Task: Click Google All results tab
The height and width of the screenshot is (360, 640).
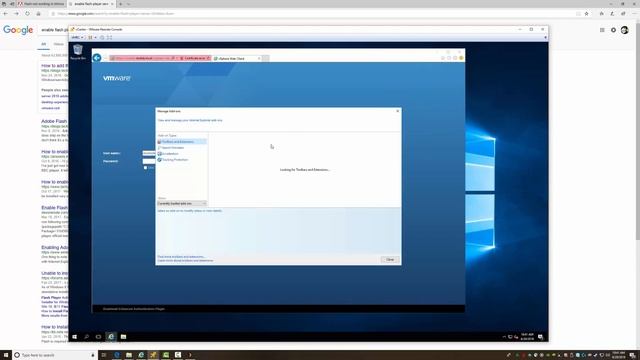Action: [x=44, y=44]
